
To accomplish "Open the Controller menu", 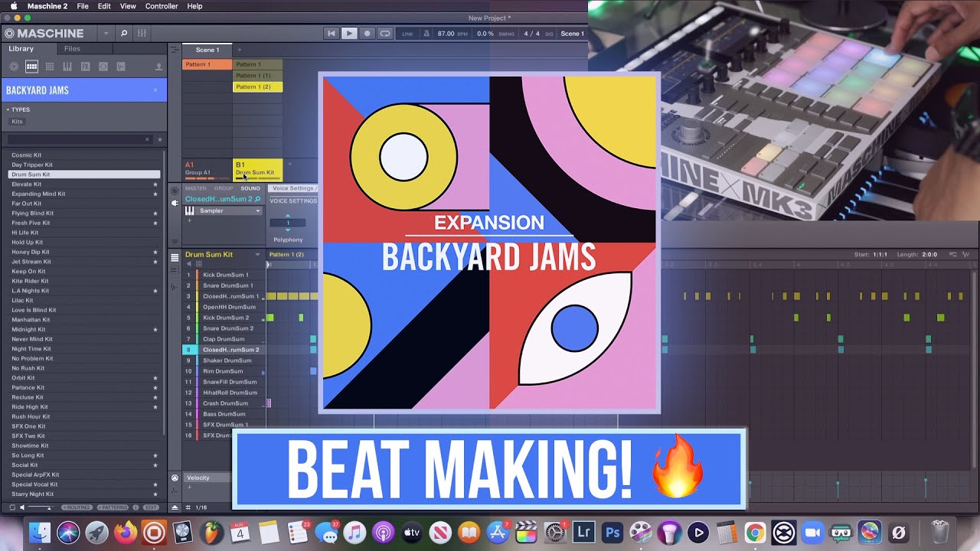I will tap(162, 6).
